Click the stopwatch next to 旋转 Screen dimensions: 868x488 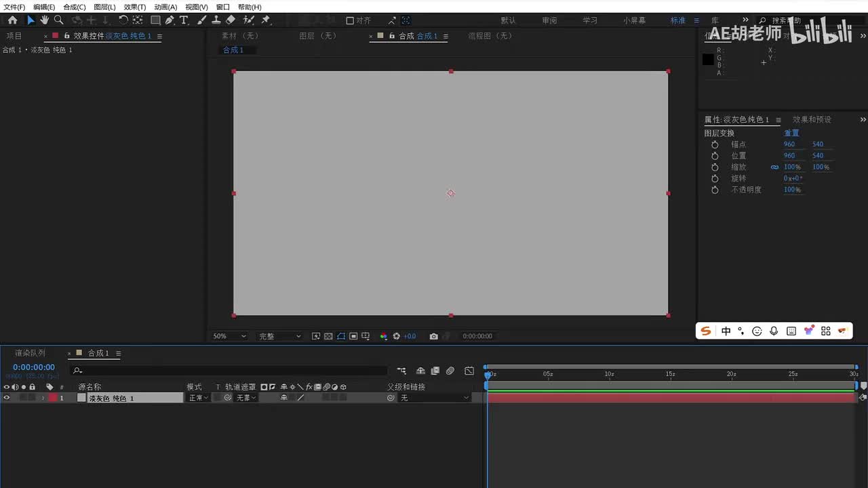(715, 178)
